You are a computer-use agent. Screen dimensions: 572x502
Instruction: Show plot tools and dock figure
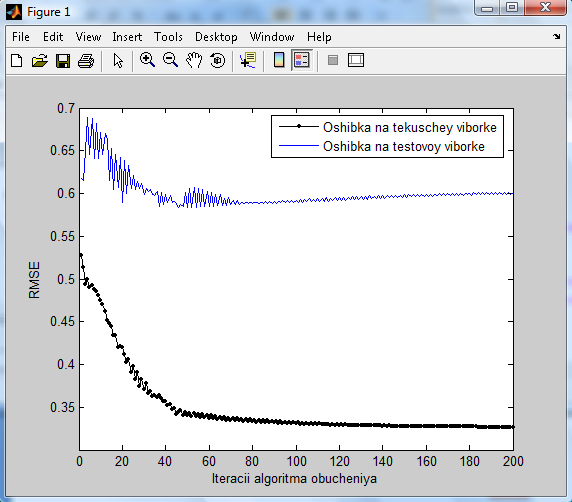[356, 60]
